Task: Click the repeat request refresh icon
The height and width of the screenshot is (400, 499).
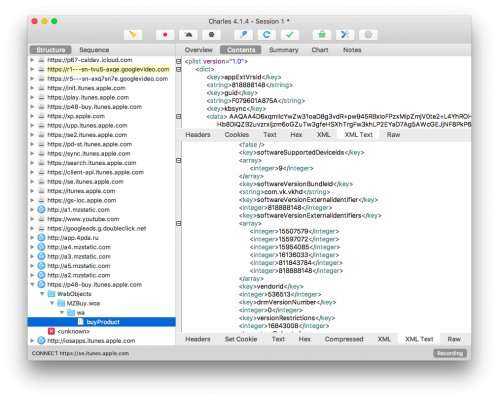Action: click(x=266, y=35)
